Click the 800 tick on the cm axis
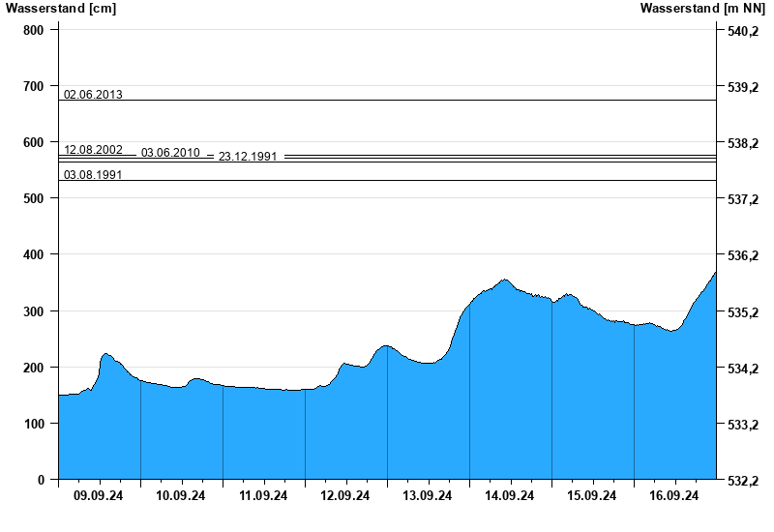Viewport: 774px width, 532px height. 33,30
